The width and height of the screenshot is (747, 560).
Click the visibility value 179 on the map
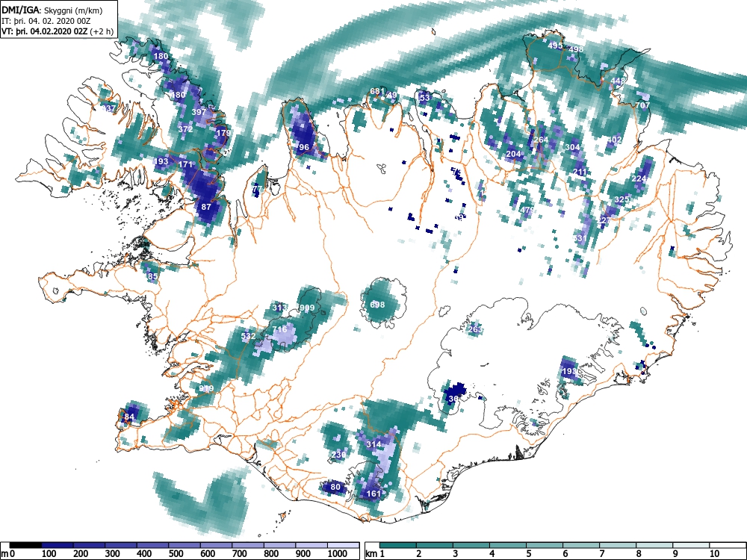click(223, 133)
